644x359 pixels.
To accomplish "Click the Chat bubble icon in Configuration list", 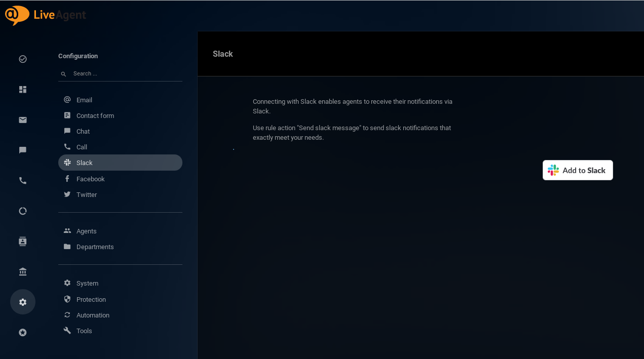I will coord(67,131).
